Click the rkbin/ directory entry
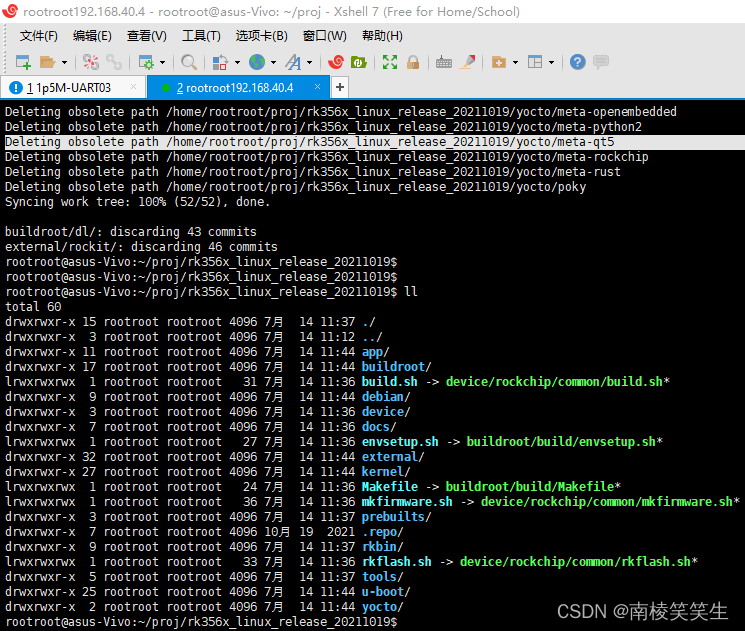The height and width of the screenshot is (631, 745). 382,547
